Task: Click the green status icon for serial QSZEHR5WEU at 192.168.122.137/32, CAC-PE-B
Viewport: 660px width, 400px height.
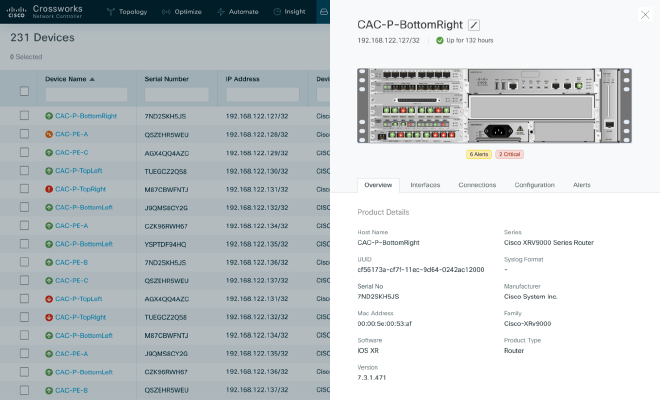Action: point(49,390)
